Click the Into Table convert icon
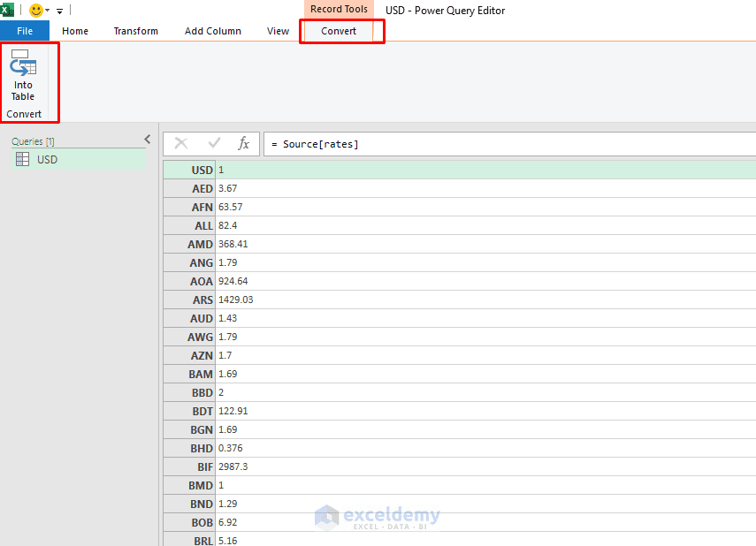The width and height of the screenshot is (756, 546). coord(23,75)
